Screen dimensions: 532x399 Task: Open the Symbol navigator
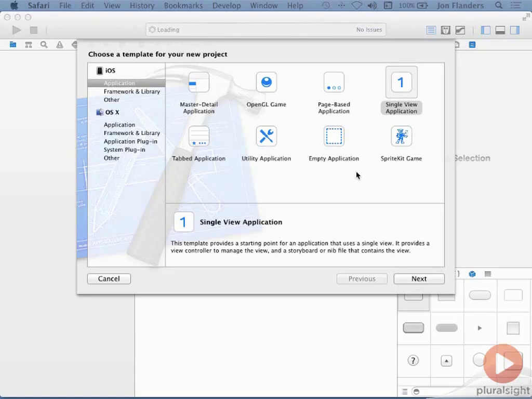click(x=29, y=45)
